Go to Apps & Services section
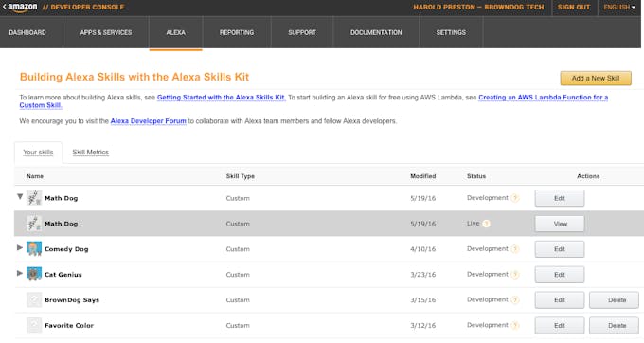Viewport: 644px width, 343px height. tap(106, 32)
